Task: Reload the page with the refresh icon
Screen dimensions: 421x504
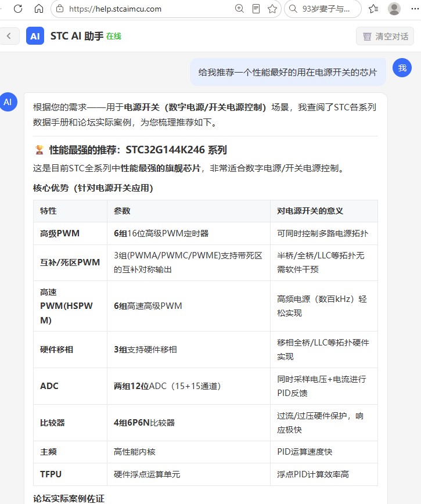Action: click(18, 9)
